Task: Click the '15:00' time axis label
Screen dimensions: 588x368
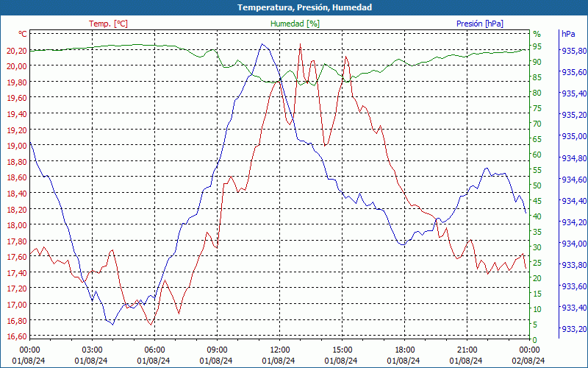Action: tap(342, 349)
